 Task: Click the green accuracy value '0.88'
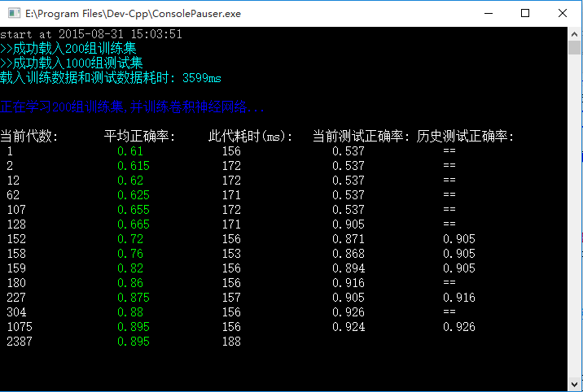(x=130, y=312)
